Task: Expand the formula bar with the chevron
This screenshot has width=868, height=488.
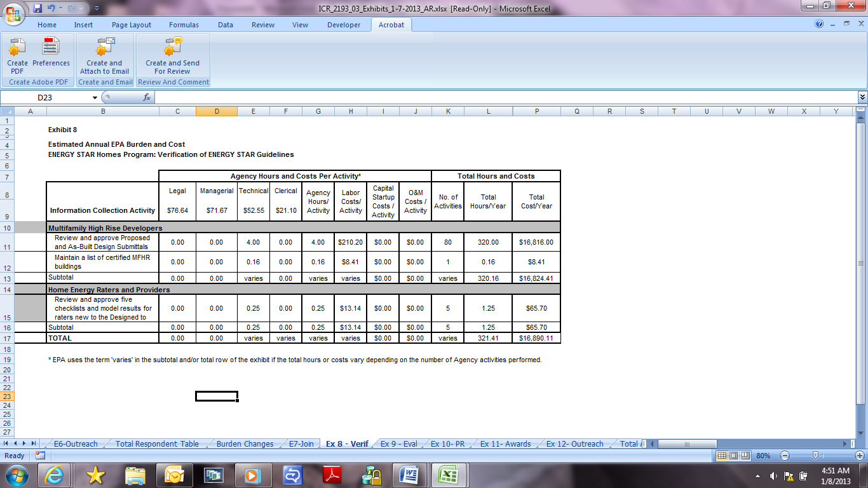Action: point(862,97)
